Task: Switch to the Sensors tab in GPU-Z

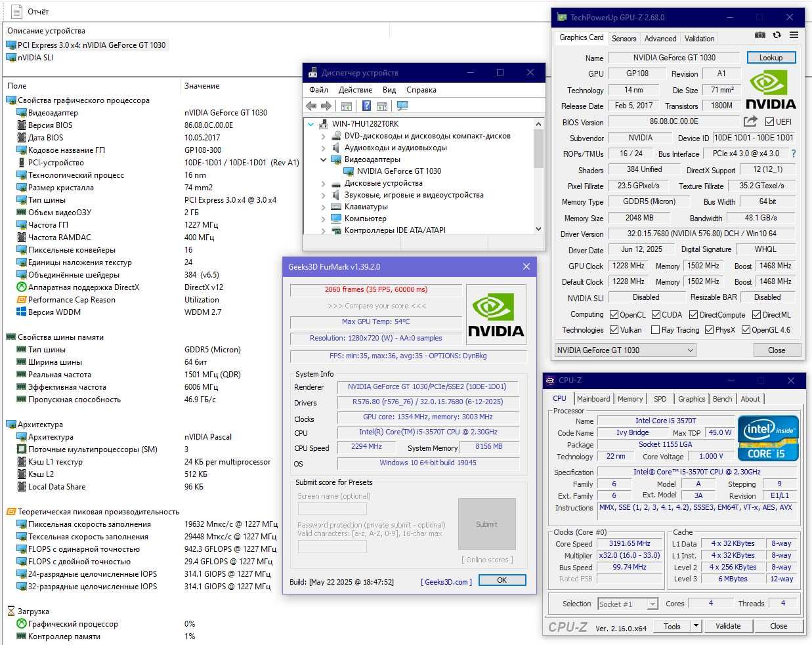Action: [x=624, y=39]
